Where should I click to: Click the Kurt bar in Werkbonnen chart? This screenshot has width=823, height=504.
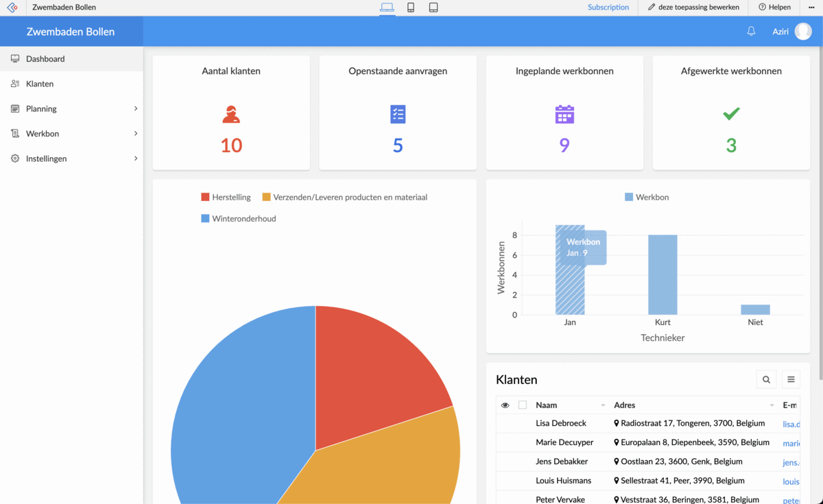tap(663, 275)
